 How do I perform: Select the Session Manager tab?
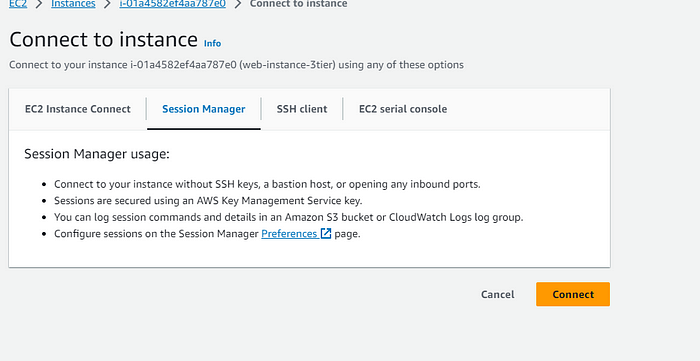point(204,109)
